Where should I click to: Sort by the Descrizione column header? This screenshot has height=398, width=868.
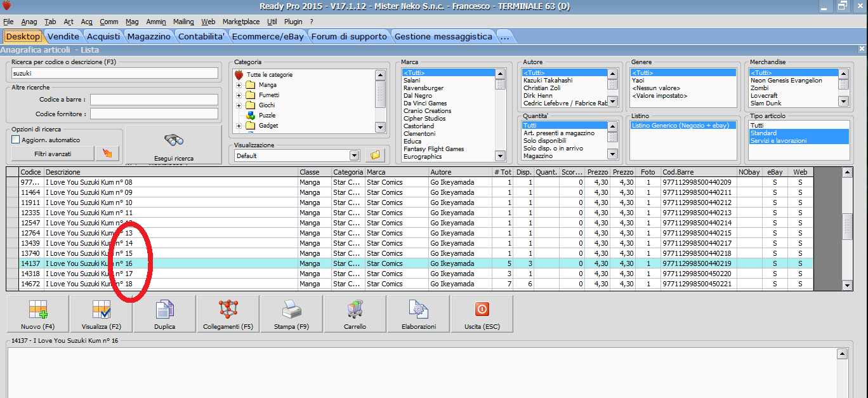pyautogui.click(x=171, y=172)
